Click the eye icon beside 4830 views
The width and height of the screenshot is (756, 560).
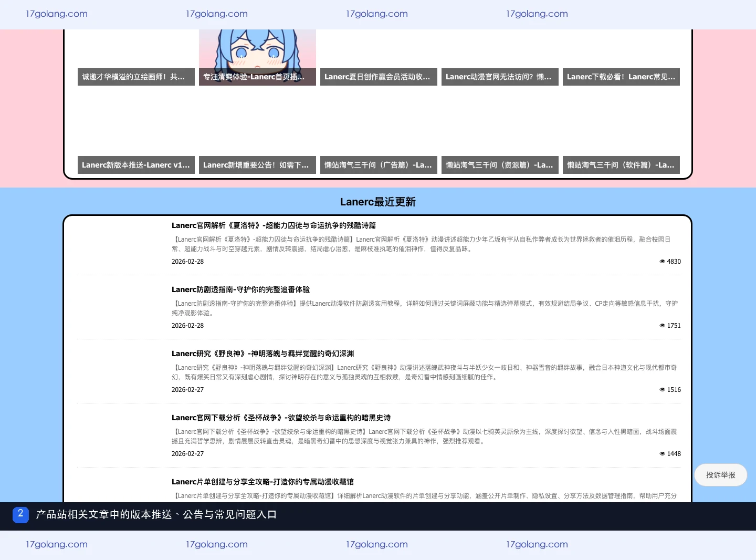tap(662, 262)
